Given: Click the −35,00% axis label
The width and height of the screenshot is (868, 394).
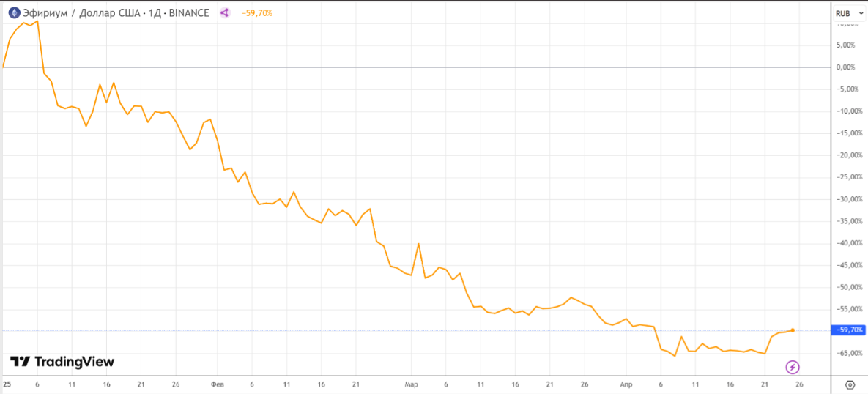Looking at the screenshot, I should tap(849, 220).
